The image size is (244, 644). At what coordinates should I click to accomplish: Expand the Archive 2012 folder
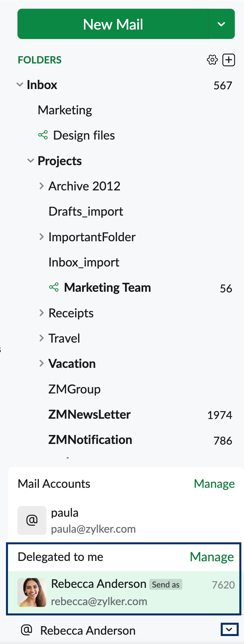pos(42,186)
